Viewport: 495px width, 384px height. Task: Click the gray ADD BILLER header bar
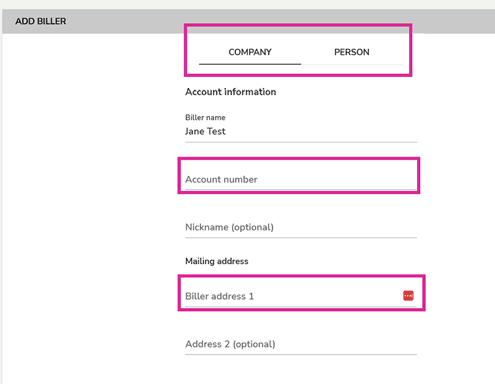pyautogui.click(x=248, y=21)
